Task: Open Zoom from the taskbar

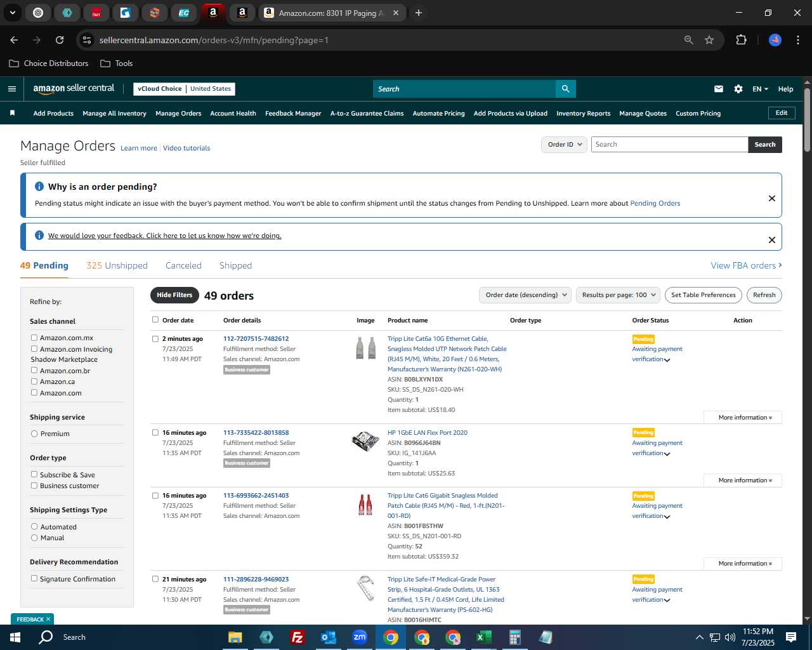Action: point(360,637)
